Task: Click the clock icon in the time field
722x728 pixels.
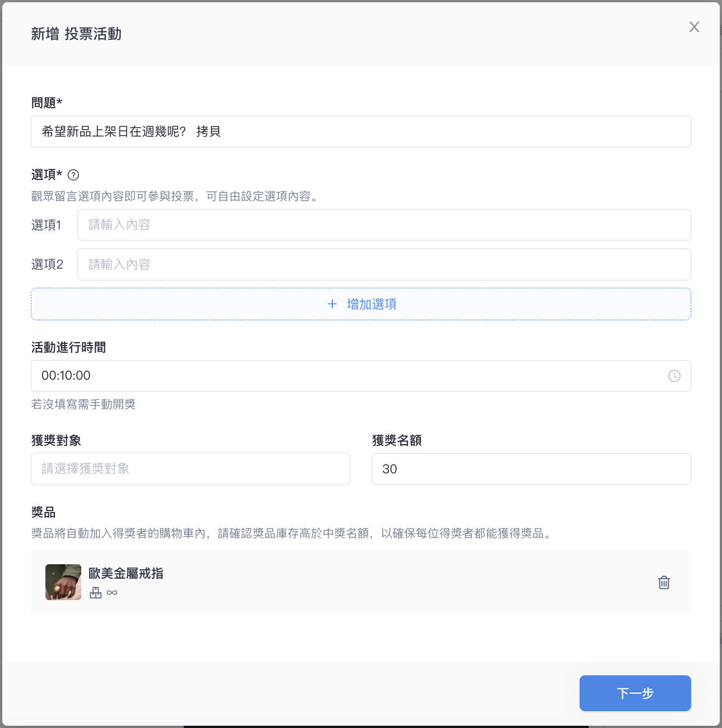Action: [674, 376]
